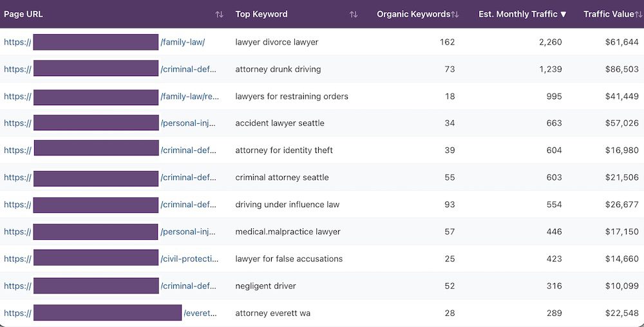The width and height of the screenshot is (644, 327).
Task: Select the 'negligent driver' keyword cell
Action: [265, 286]
